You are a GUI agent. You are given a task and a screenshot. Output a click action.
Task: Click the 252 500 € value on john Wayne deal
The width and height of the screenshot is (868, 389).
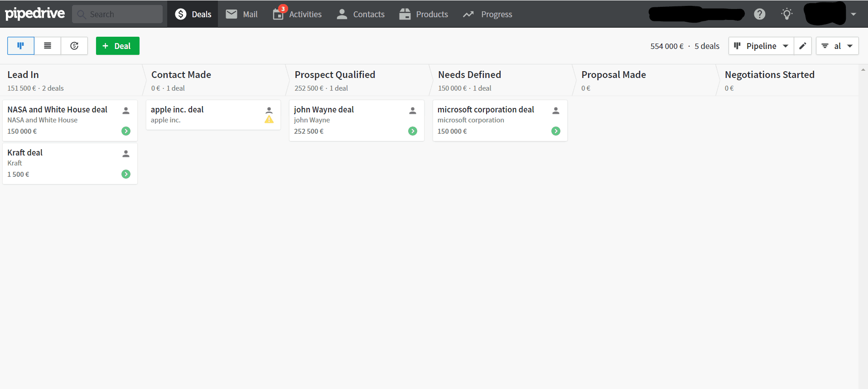[x=309, y=131]
